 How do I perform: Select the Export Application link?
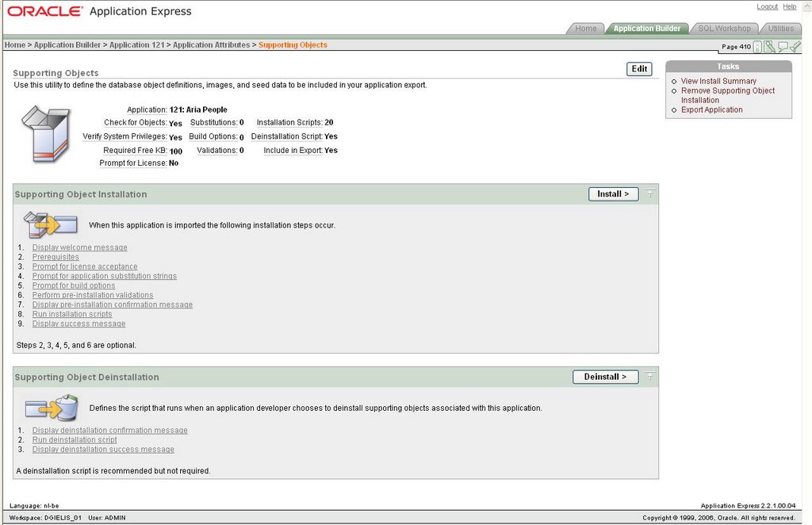(711, 109)
